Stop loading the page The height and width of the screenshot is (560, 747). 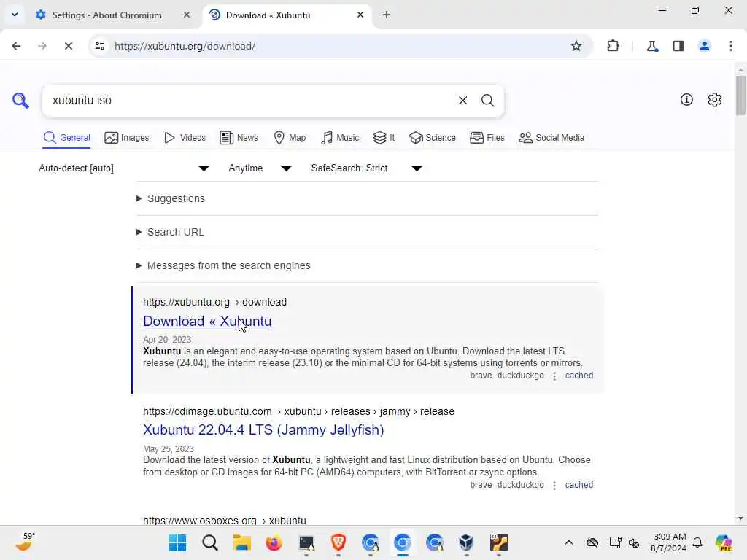click(68, 46)
